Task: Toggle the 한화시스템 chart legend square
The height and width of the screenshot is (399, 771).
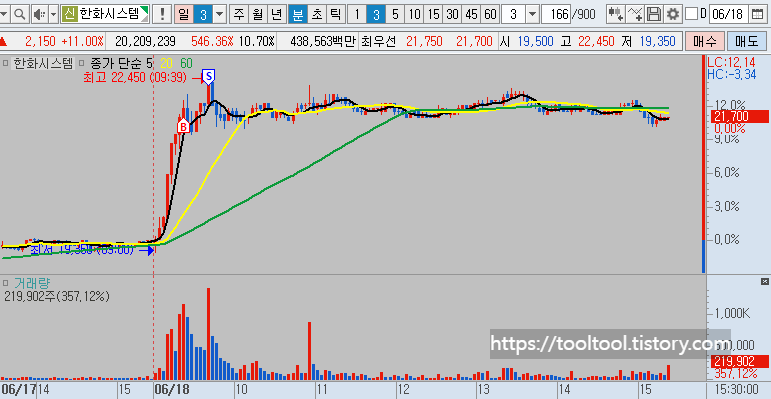Action: (5, 63)
